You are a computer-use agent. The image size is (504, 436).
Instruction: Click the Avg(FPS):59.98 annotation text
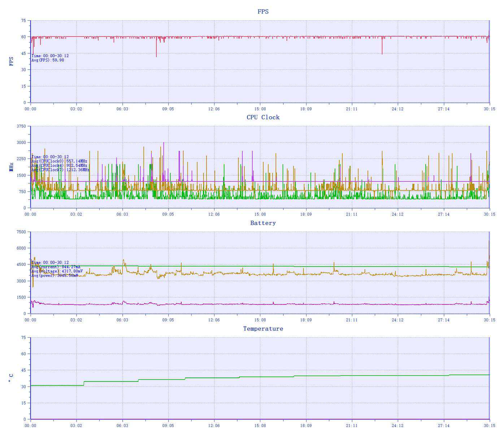point(48,60)
